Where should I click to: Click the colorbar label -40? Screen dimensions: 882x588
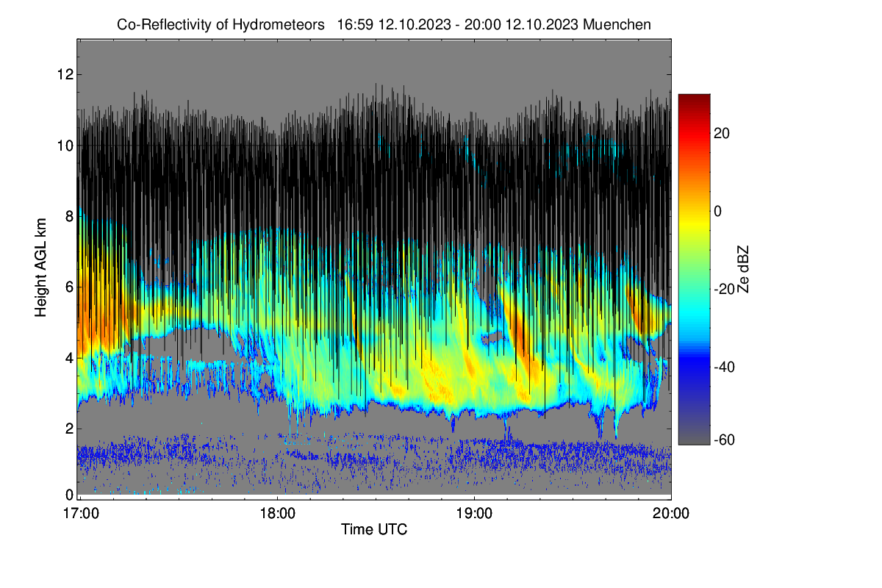coord(724,367)
